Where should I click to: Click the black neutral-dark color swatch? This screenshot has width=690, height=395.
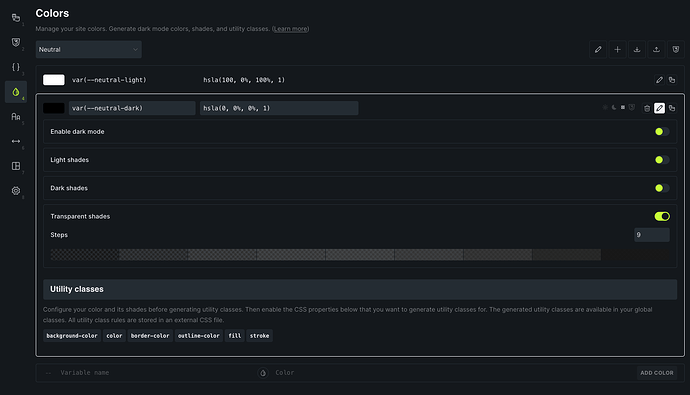click(x=54, y=108)
